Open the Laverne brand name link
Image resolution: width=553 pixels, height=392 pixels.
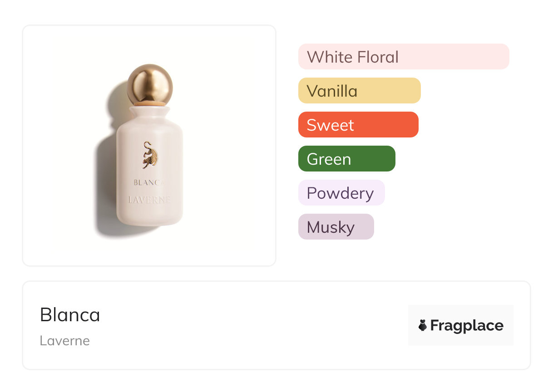(64, 341)
